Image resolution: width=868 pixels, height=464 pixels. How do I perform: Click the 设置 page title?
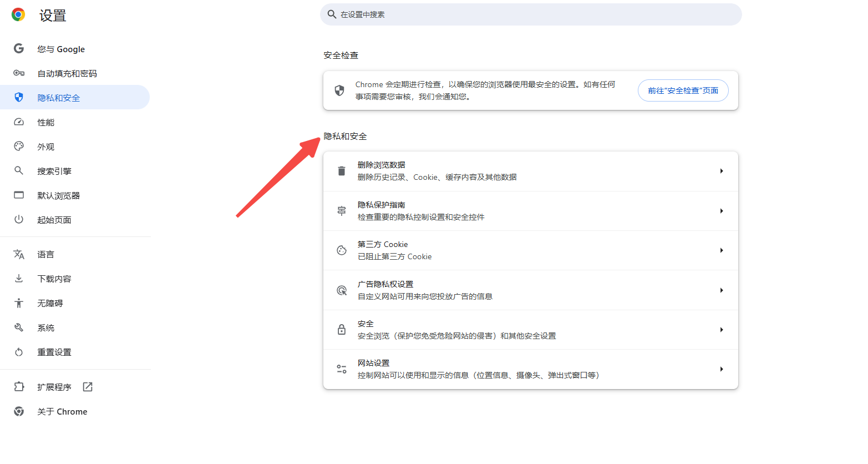pyautogui.click(x=53, y=16)
